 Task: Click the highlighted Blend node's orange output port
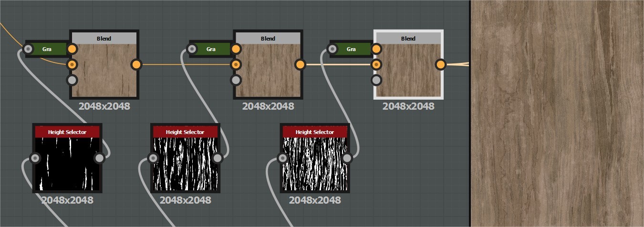click(441, 64)
